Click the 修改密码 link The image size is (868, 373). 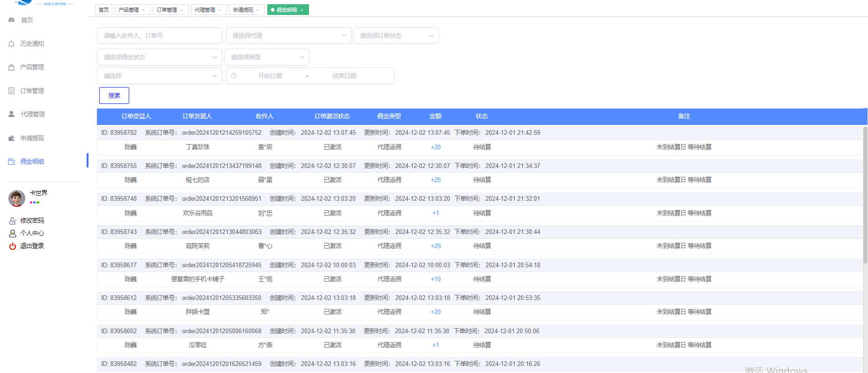click(x=32, y=220)
